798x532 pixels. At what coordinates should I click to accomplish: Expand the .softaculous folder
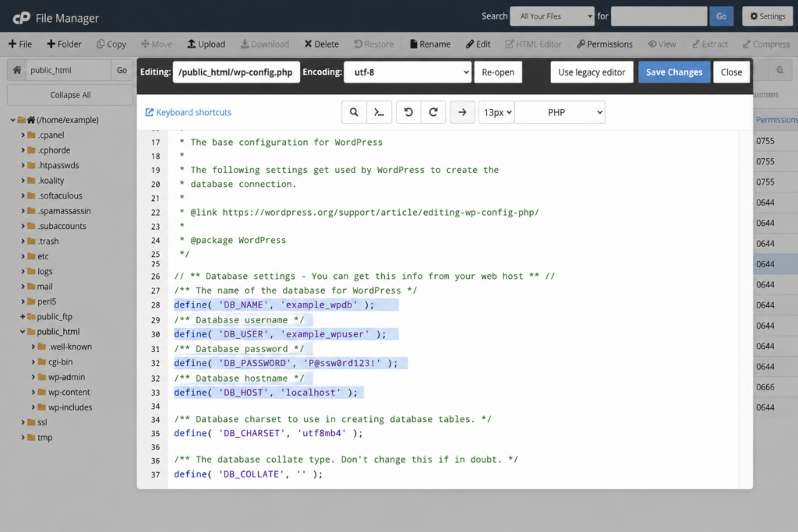pyautogui.click(x=23, y=196)
